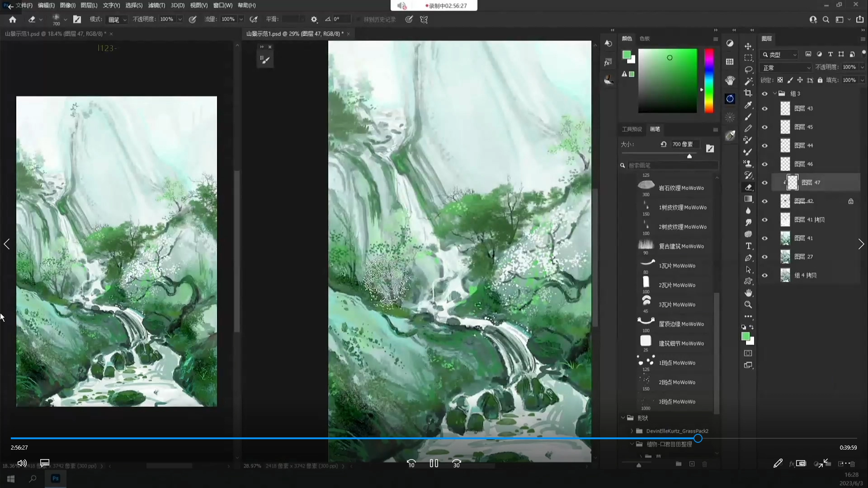Select the Hand tool
The height and width of the screenshot is (488, 868).
point(748,293)
